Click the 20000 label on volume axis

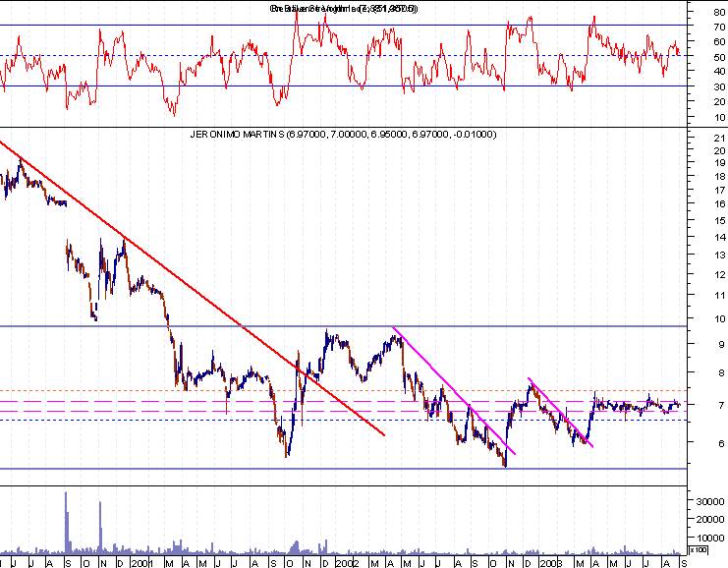click(x=710, y=520)
